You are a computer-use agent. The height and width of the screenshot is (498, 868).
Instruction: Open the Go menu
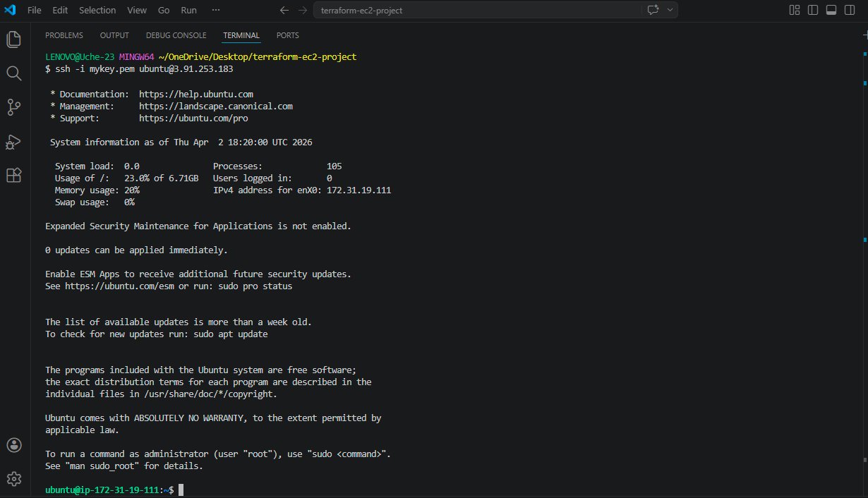tap(164, 10)
